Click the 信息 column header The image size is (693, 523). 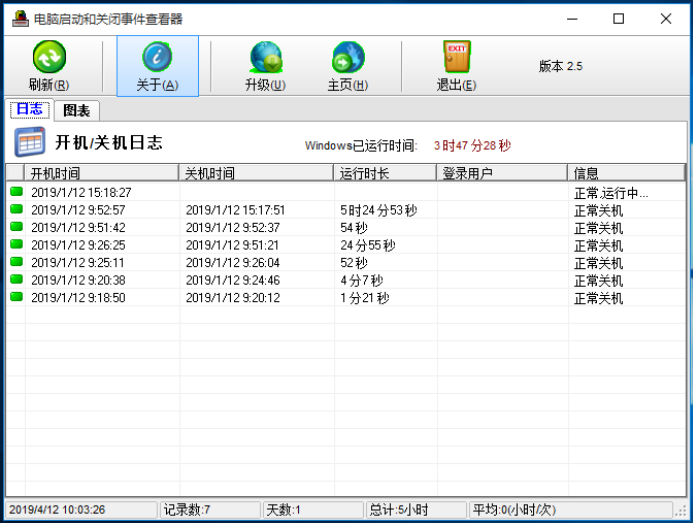(626, 173)
